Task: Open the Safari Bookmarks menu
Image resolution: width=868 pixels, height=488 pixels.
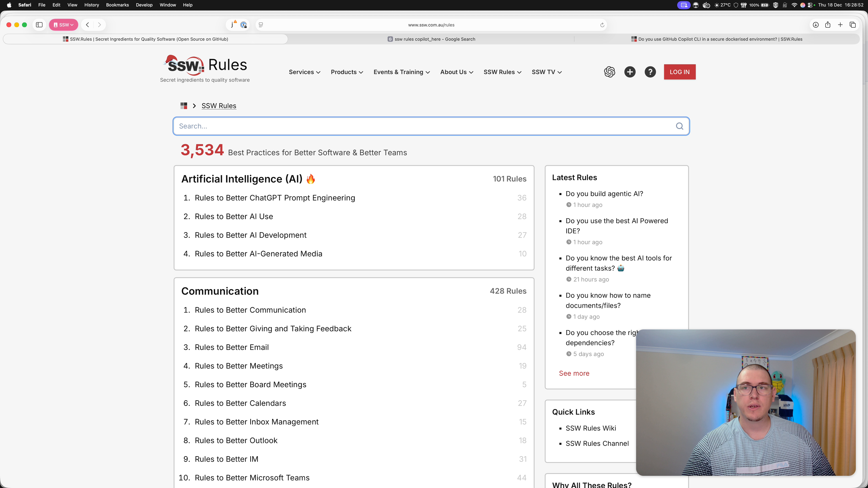Action: (117, 5)
